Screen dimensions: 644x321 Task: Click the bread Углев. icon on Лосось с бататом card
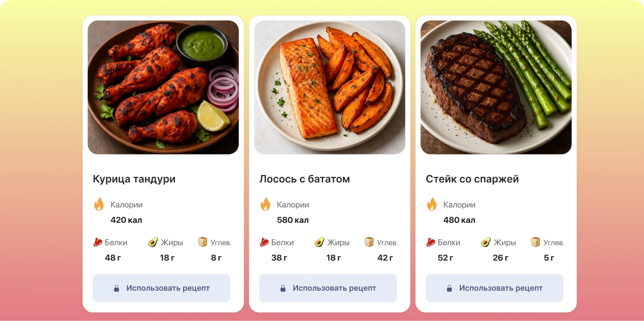[369, 242]
